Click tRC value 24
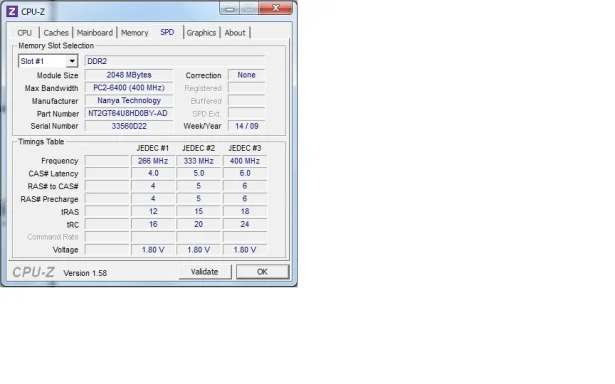Viewport: 615px width, 384px height. pyautogui.click(x=245, y=224)
